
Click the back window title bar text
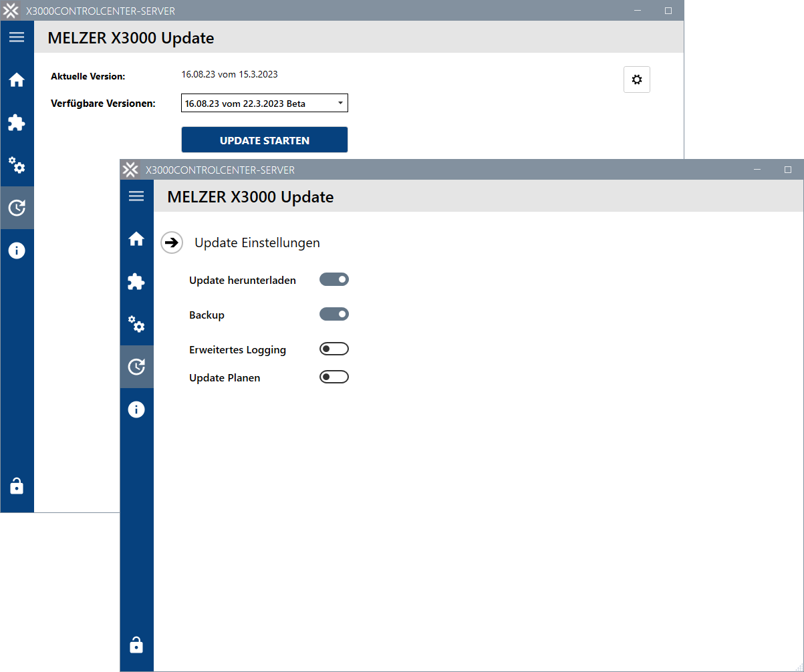pyautogui.click(x=100, y=11)
